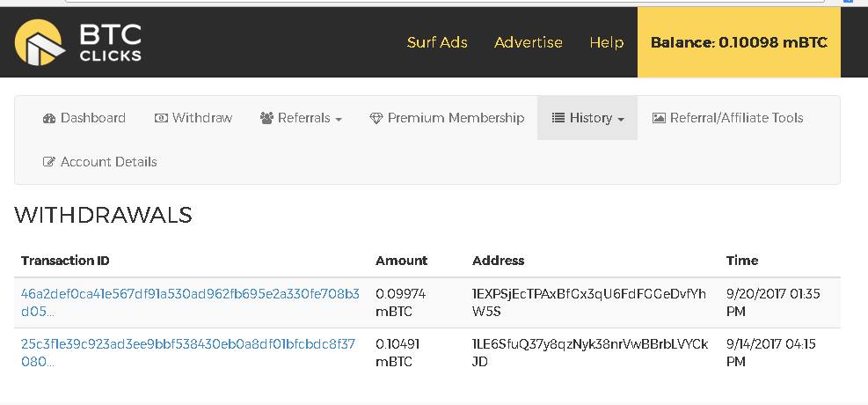Open the Account Details tab
This screenshot has width=868, height=405.
[108, 162]
